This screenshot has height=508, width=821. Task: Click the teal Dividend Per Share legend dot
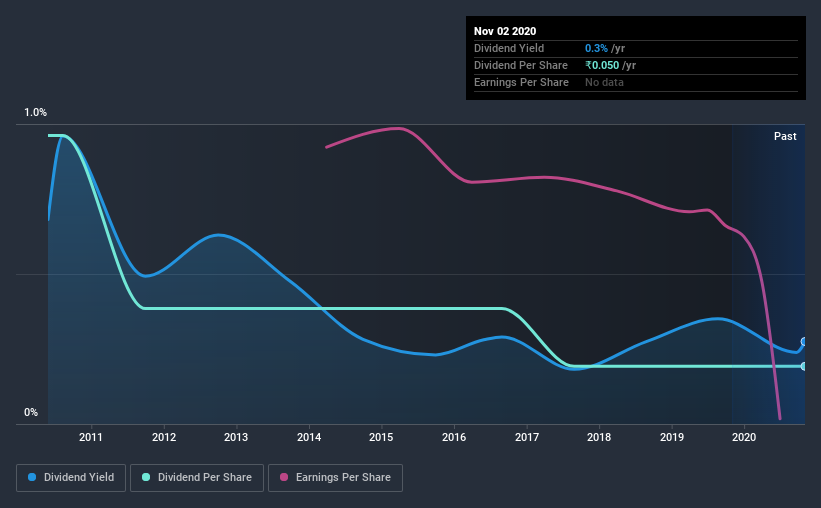146,477
